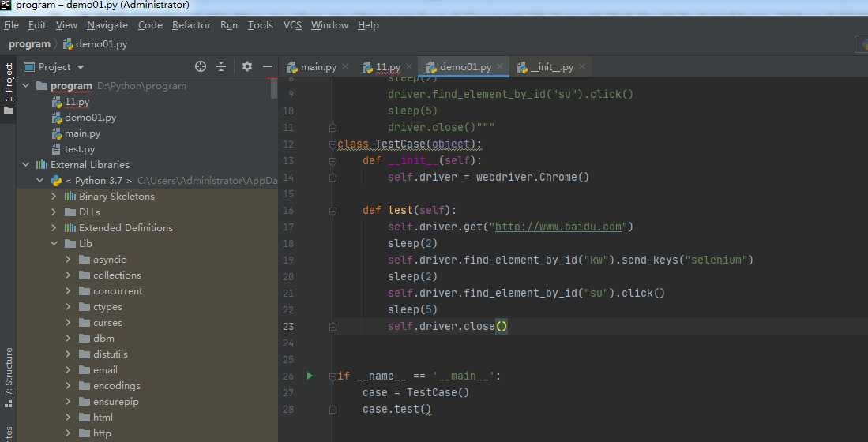This screenshot has width=868, height=442.
Task: Collapse the Lib folder
Action: (54, 243)
